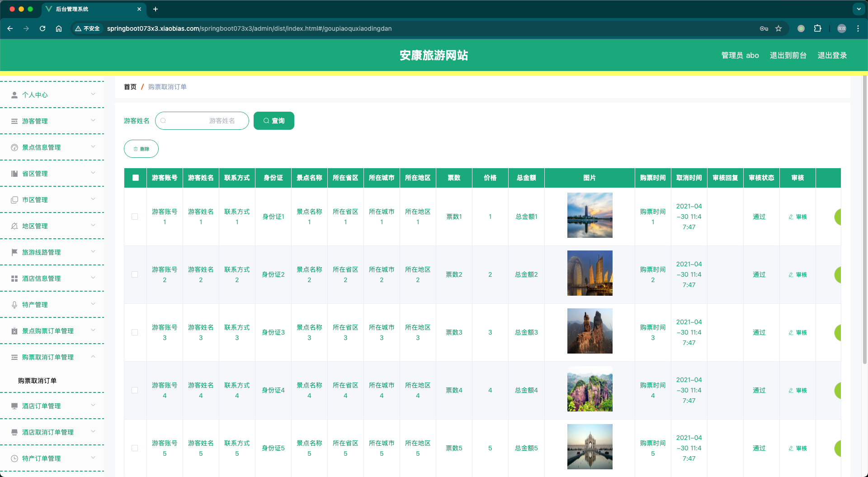Click the 首页 breadcrumb link
Image resolution: width=868 pixels, height=477 pixels.
point(130,87)
